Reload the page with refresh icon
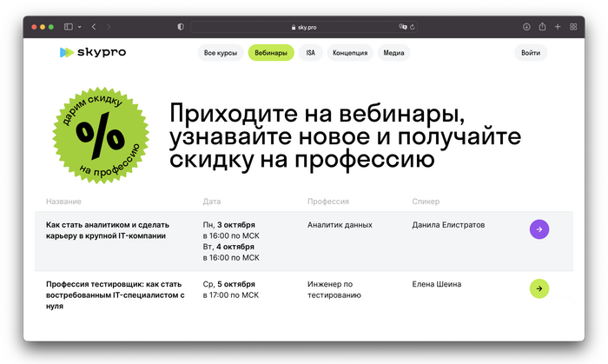 pos(413,27)
